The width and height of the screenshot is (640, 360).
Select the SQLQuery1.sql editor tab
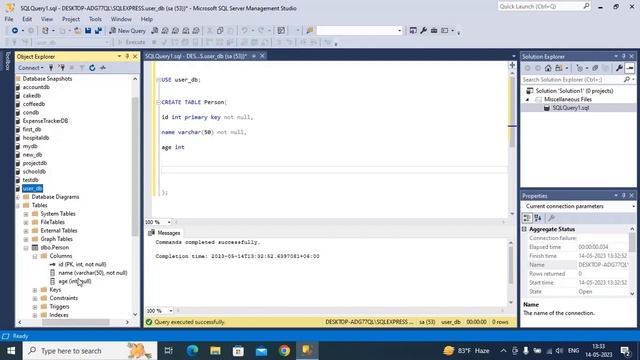(196, 56)
